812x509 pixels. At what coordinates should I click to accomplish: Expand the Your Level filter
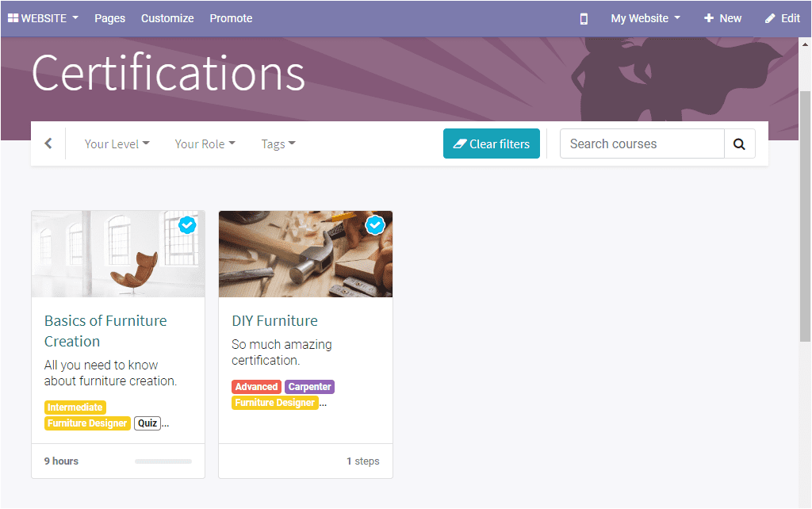click(x=117, y=144)
